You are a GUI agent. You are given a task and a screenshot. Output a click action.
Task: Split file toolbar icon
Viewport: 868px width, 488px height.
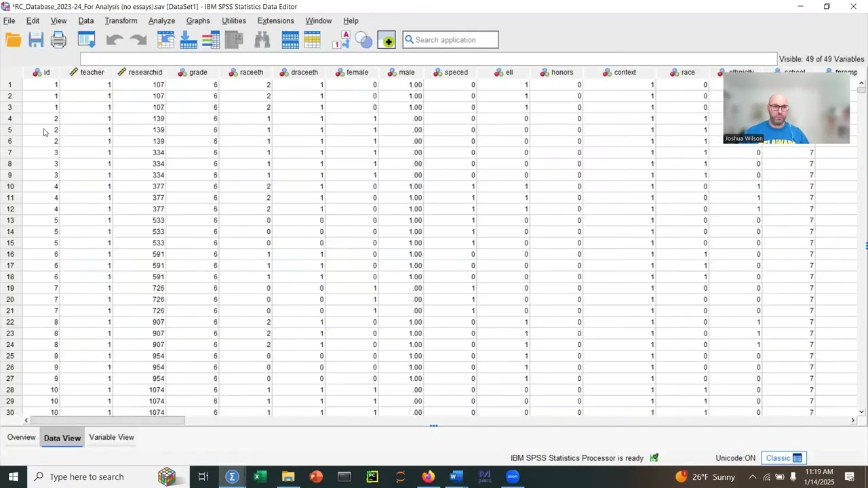tap(290, 40)
